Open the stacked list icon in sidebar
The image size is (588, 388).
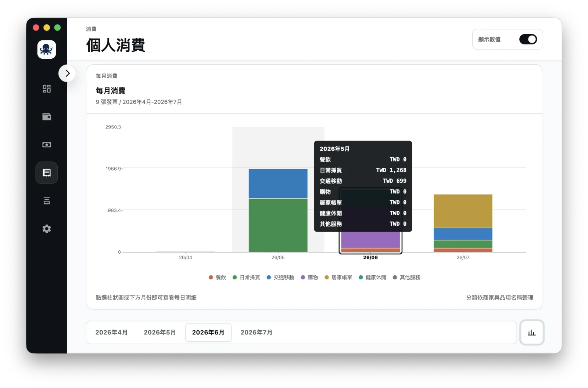[x=47, y=201]
